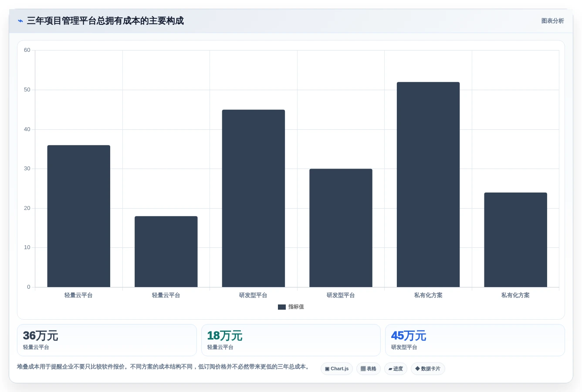Viewport: 582px width, 392px height.
Task: Select the Chart.js tag chip
Action: [x=337, y=369]
